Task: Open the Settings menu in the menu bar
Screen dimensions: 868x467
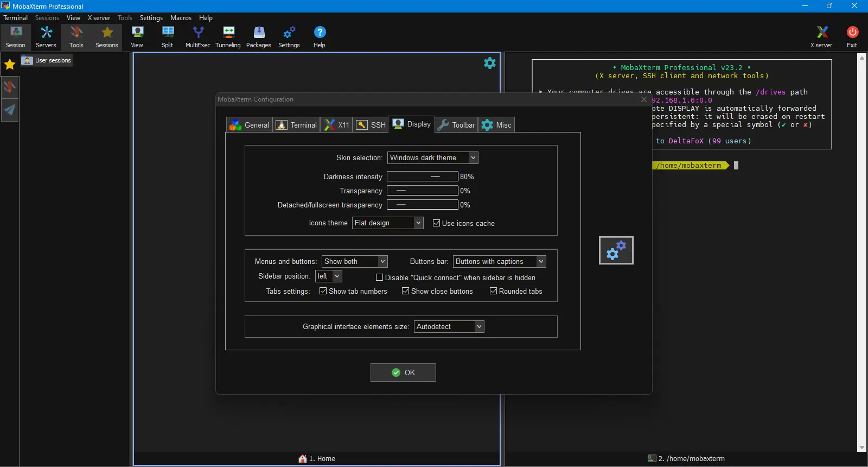Action: coord(151,18)
